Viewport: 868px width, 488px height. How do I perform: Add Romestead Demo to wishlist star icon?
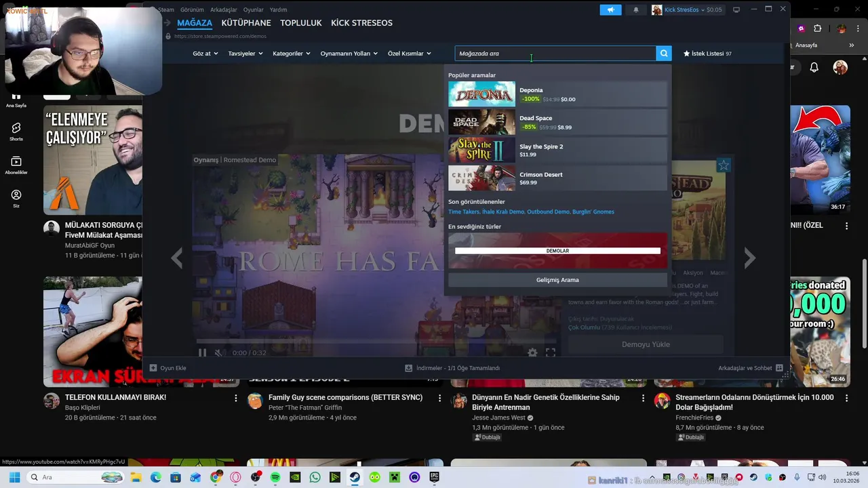tap(724, 165)
